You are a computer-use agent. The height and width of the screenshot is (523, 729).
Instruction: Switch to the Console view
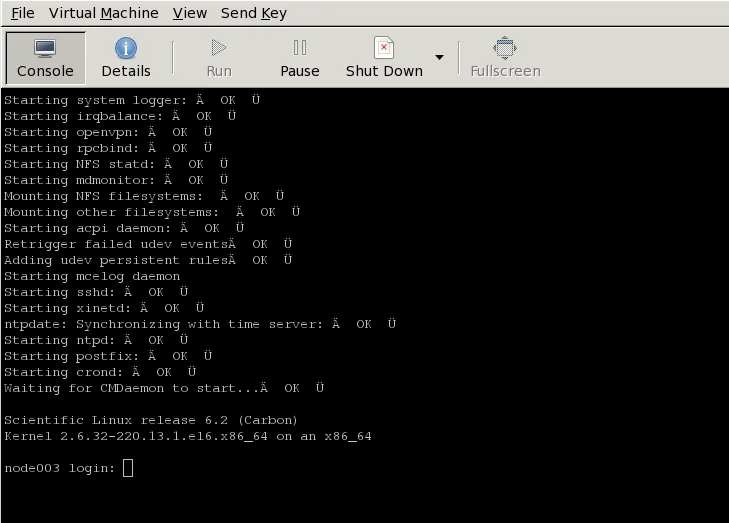coord(45,58)
